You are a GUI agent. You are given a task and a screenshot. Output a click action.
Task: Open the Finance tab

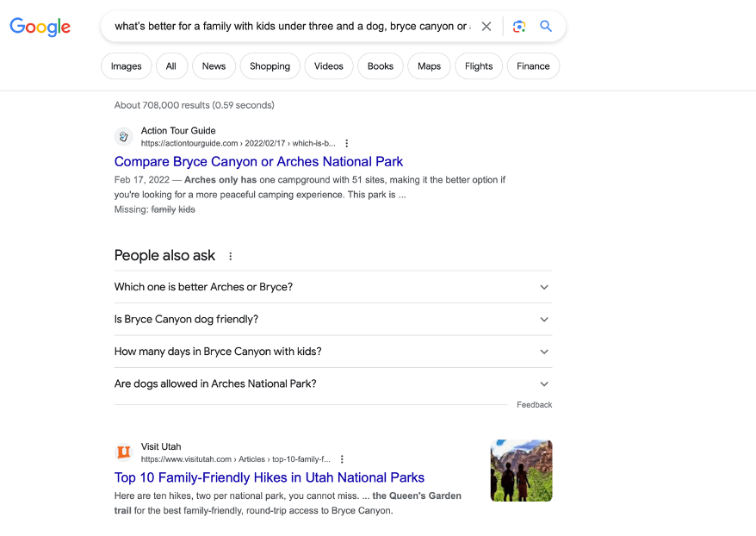click(533, 66)
